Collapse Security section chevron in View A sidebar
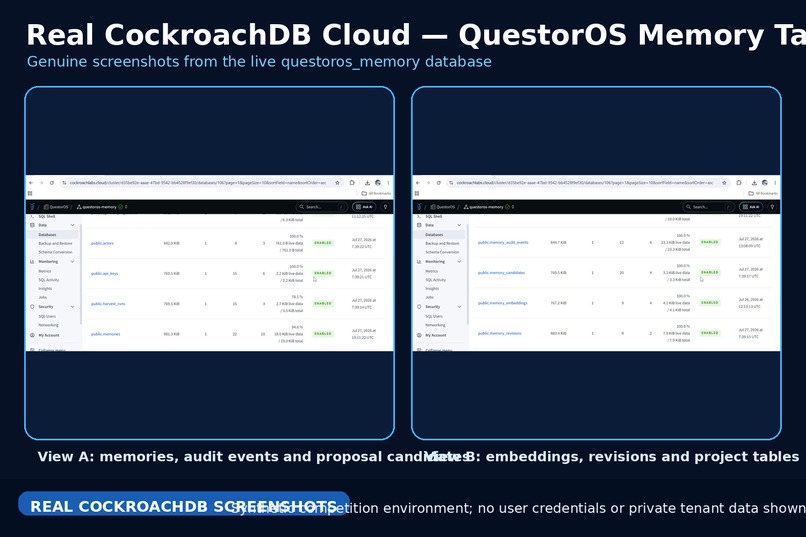This screenshot has width=806, height=537. click(72, 307)
